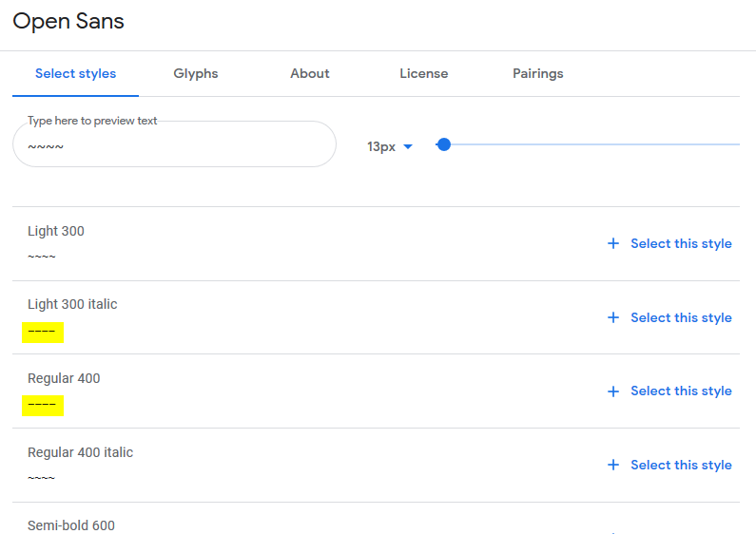Select this style for Regular 400
This screenshot has height=534, width=756.
coord(681,391)
